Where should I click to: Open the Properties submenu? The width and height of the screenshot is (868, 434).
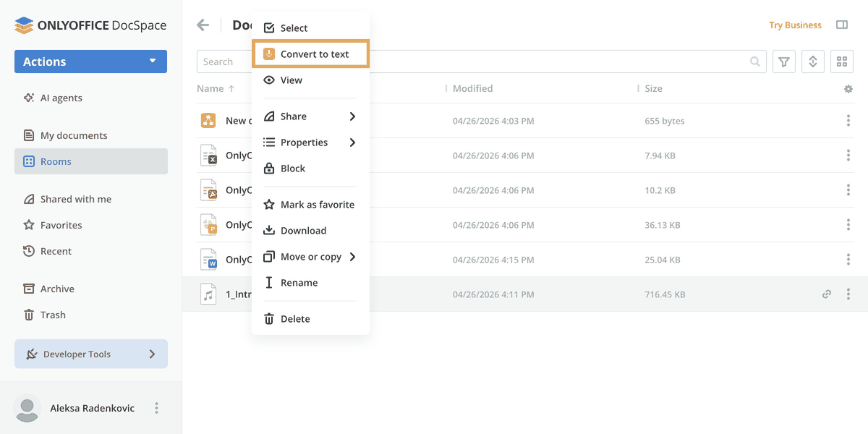[x=311, y=142]
